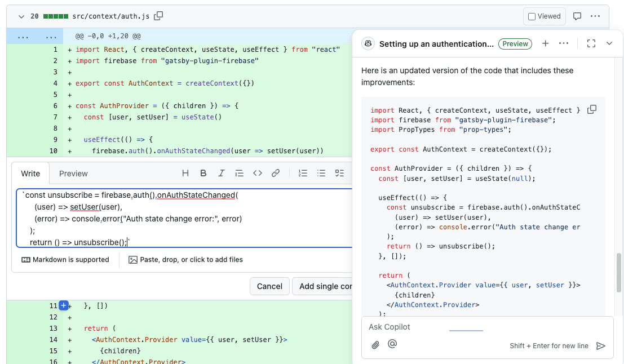
Task: Copy the Copilot suggested code block
Action: 592,109
